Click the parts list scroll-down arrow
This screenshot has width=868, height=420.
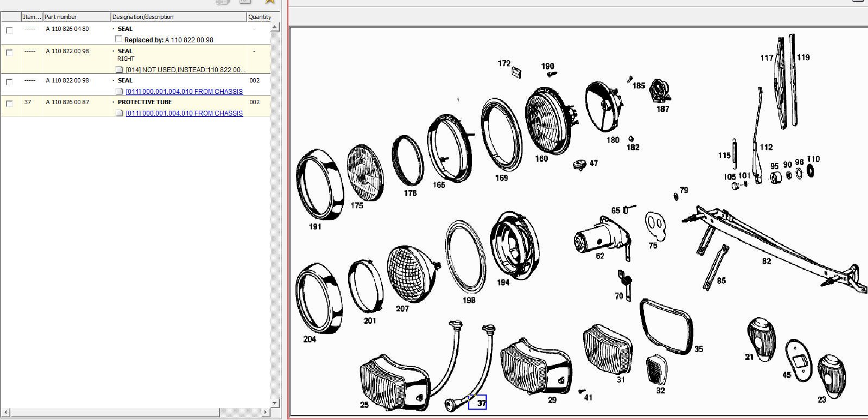click(x=275, y=403)
